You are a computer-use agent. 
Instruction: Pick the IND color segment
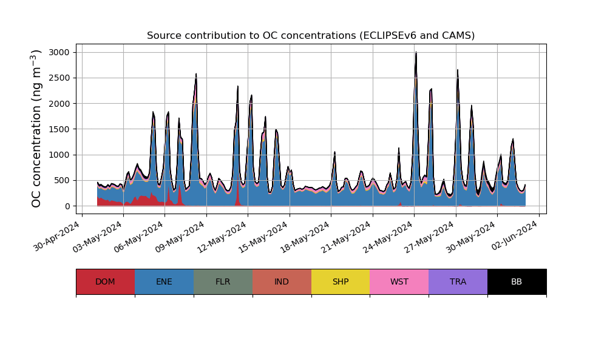point(282,281)
